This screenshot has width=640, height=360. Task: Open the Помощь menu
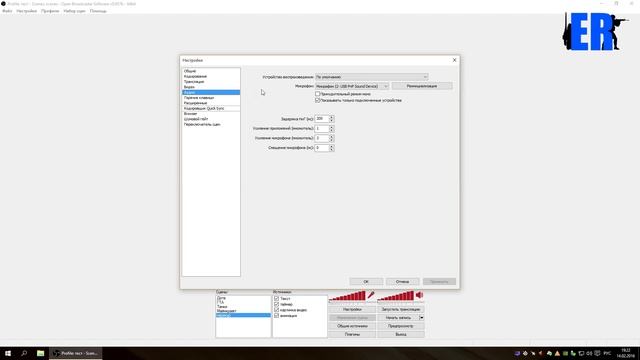pyautogui.click(x=98, y=11)
